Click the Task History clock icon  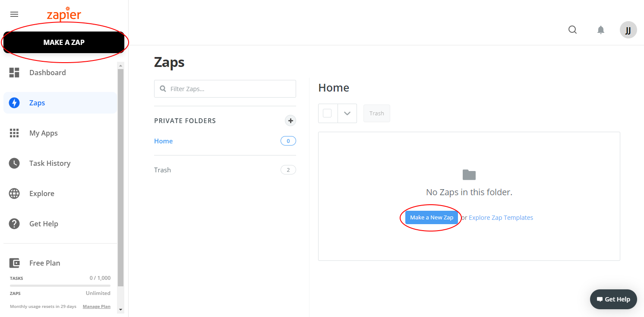point(14,163)
